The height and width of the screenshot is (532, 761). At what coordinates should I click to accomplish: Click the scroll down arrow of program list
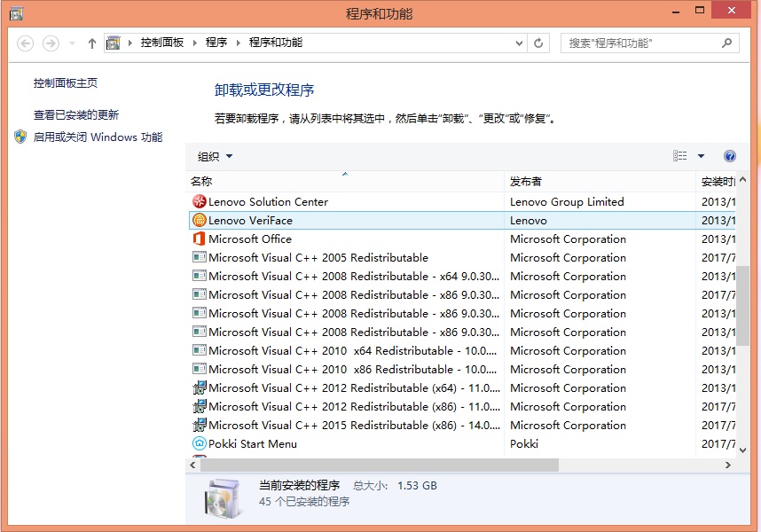[742, 450]
